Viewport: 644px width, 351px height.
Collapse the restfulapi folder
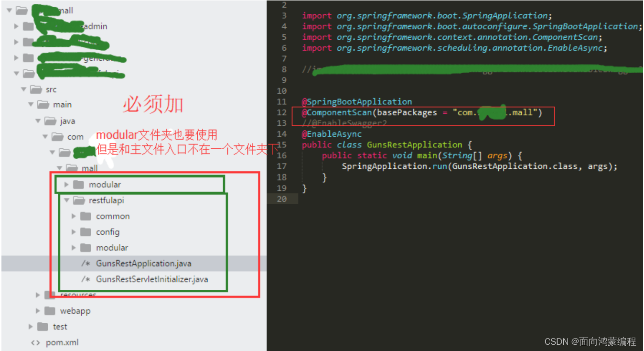tap(66, 200)
